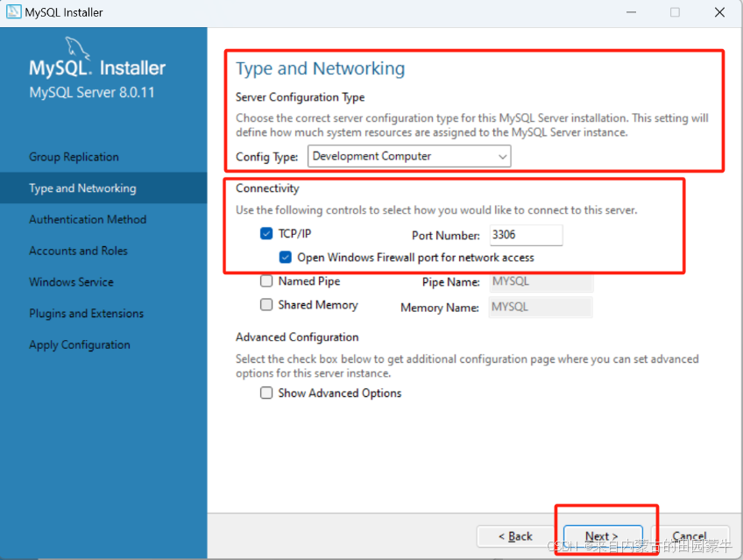Click the Memory Name field
743x560 pixels.
(x=541, y=307)
